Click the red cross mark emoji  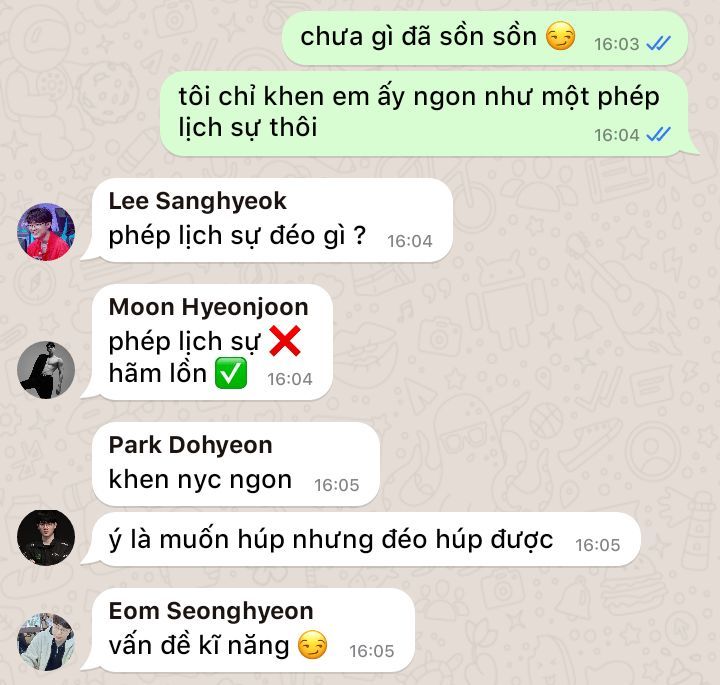tap(285, 341)
